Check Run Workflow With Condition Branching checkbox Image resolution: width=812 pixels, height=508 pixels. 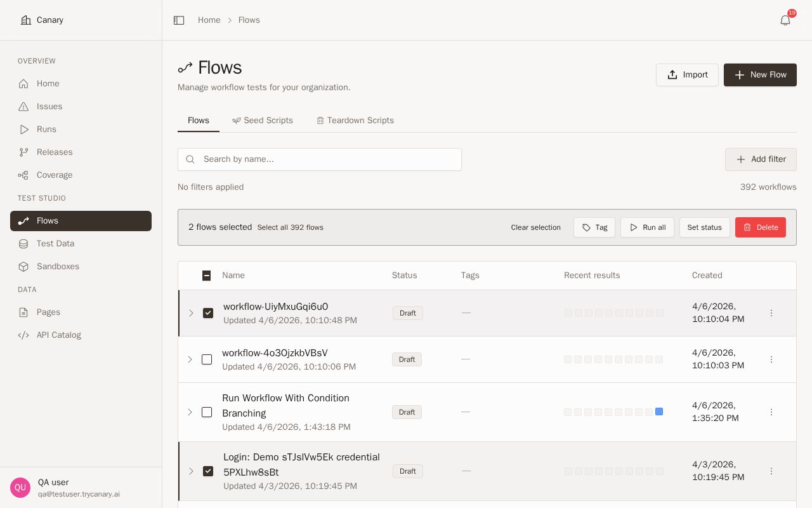coord(207,412)
